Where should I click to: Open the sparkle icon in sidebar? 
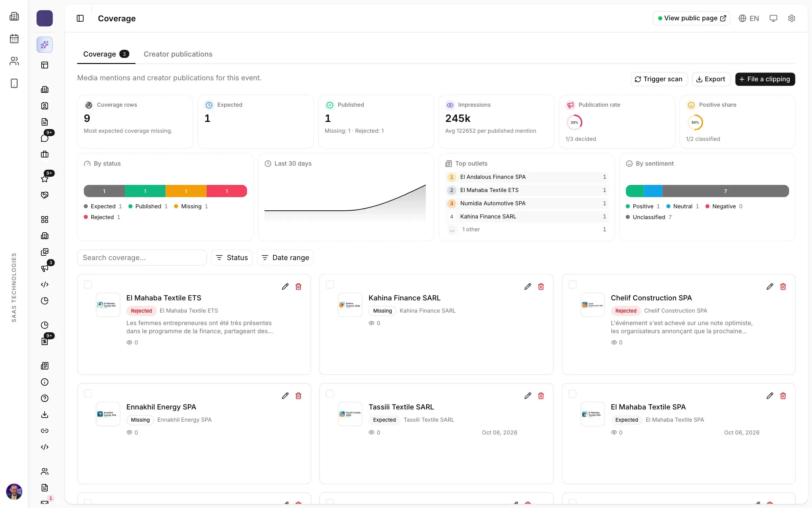pyautogui.click(x=45, y=45)
